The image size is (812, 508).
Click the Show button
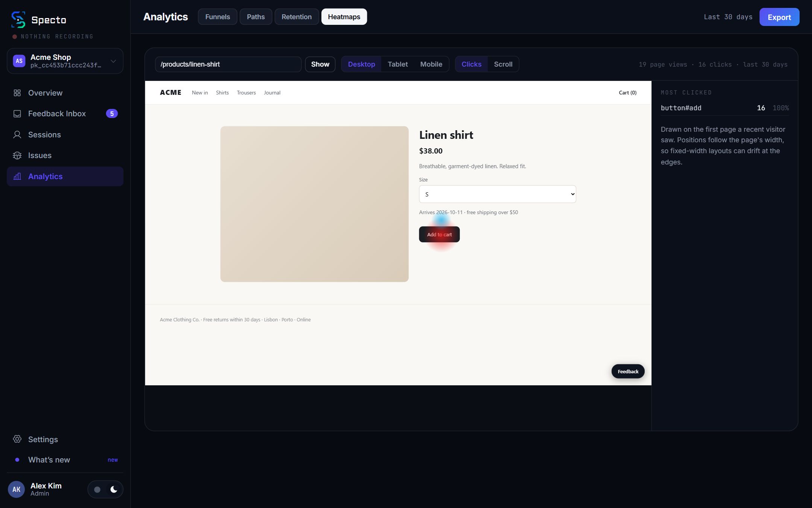[320, 64]
